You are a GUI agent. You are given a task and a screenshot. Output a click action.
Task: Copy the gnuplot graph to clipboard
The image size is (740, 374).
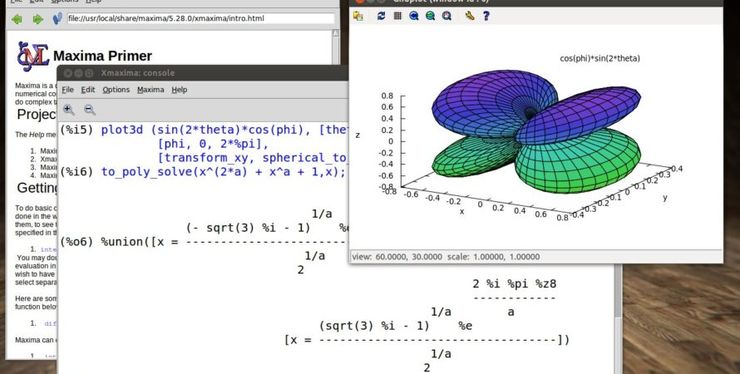(358, 16)
